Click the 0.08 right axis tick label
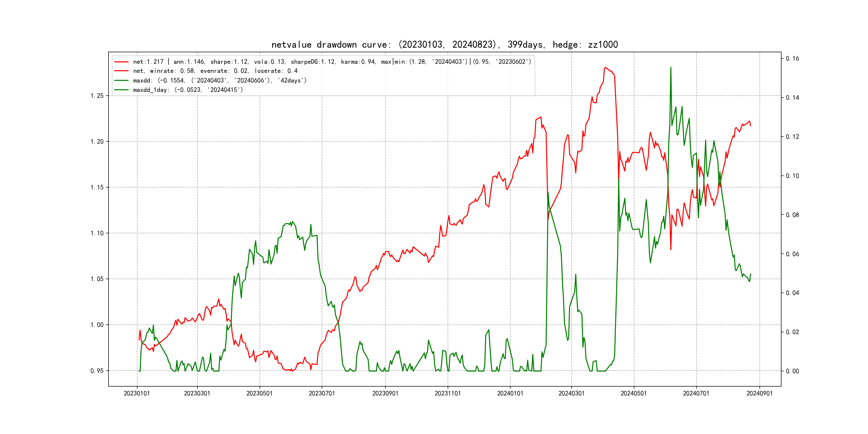This screenshot has height=434, width=868. pos(792,215)
